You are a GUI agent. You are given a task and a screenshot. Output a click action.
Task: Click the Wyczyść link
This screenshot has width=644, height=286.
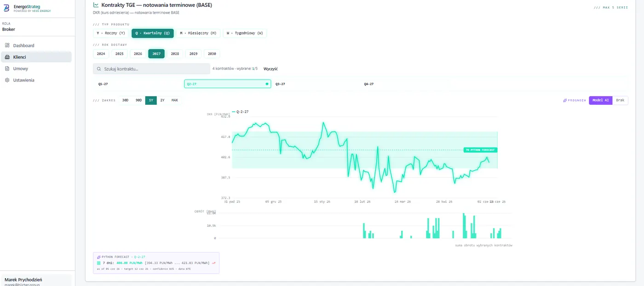click(270, 69)
